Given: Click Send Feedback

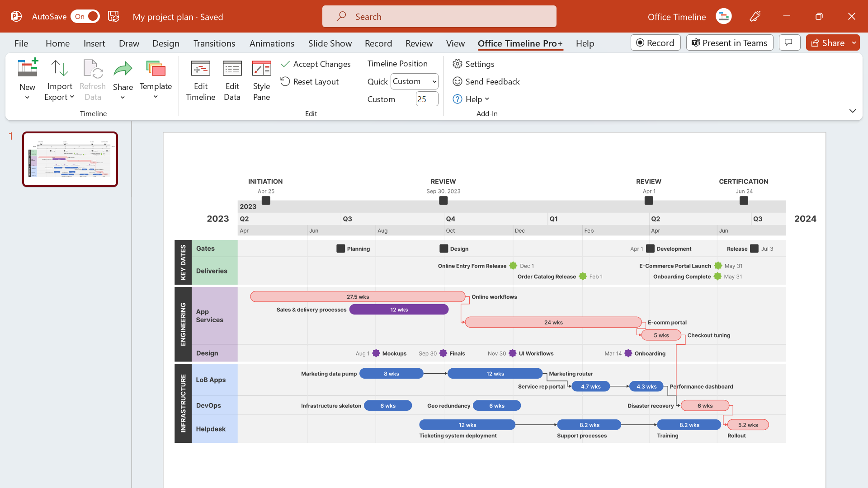Looking at the screenshot, I should [486, 81].
